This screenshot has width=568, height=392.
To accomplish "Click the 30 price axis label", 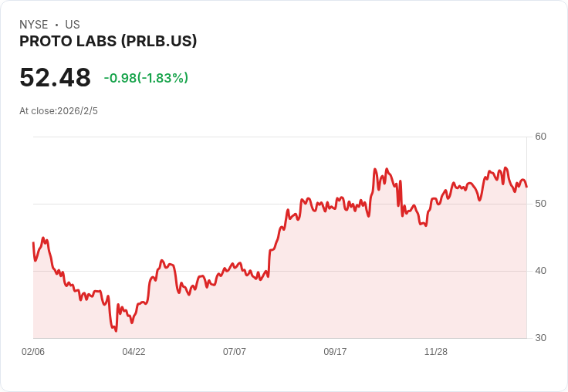I will point(540,338).
